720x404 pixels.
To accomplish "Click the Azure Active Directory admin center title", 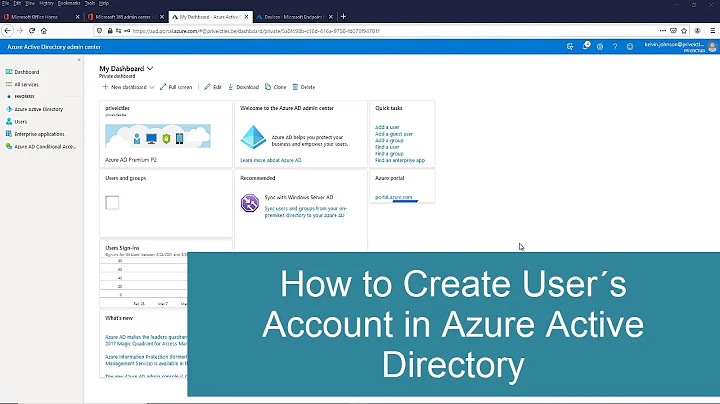I will tap(54, 47).
